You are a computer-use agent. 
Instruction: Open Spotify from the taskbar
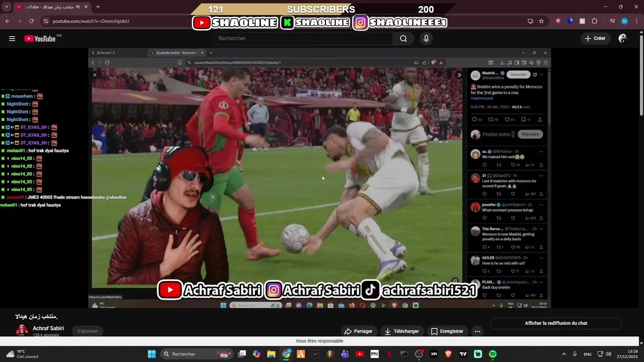click(493, 354)
